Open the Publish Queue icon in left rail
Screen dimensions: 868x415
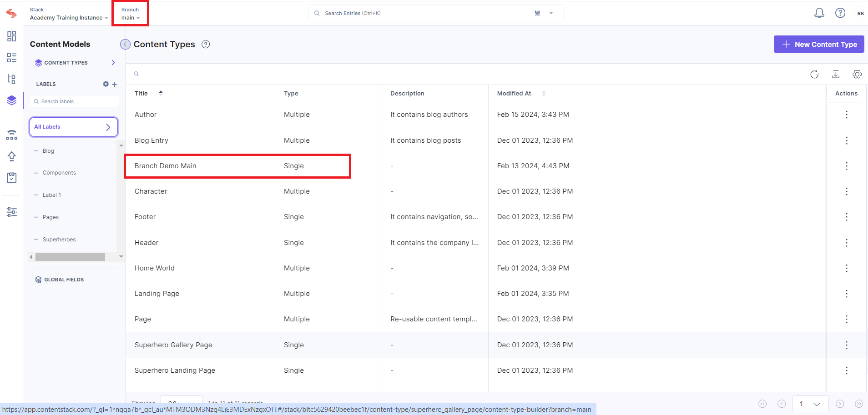[11, 135]
